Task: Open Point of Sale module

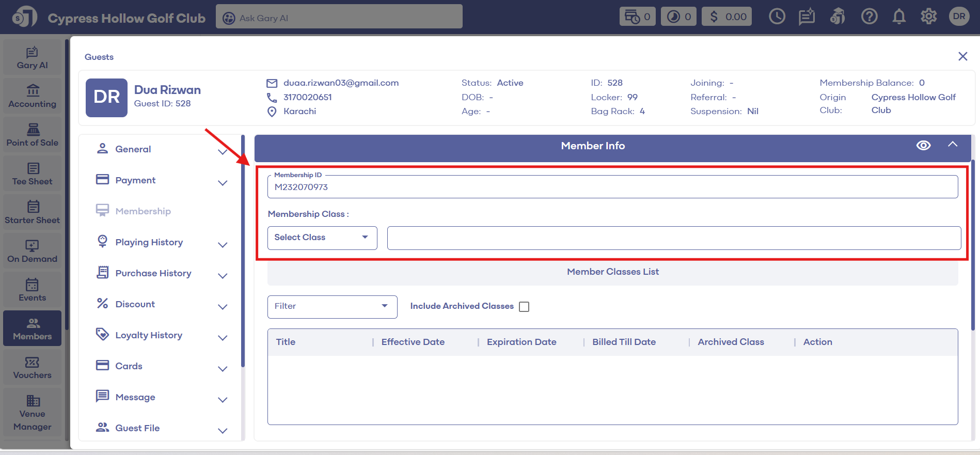Action: (x=33, y=135)
